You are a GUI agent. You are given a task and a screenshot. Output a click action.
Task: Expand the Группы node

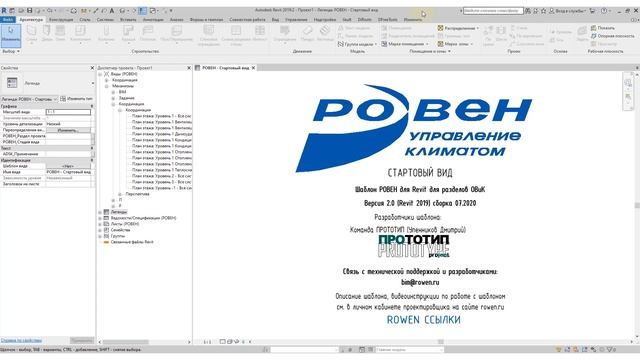100,236
